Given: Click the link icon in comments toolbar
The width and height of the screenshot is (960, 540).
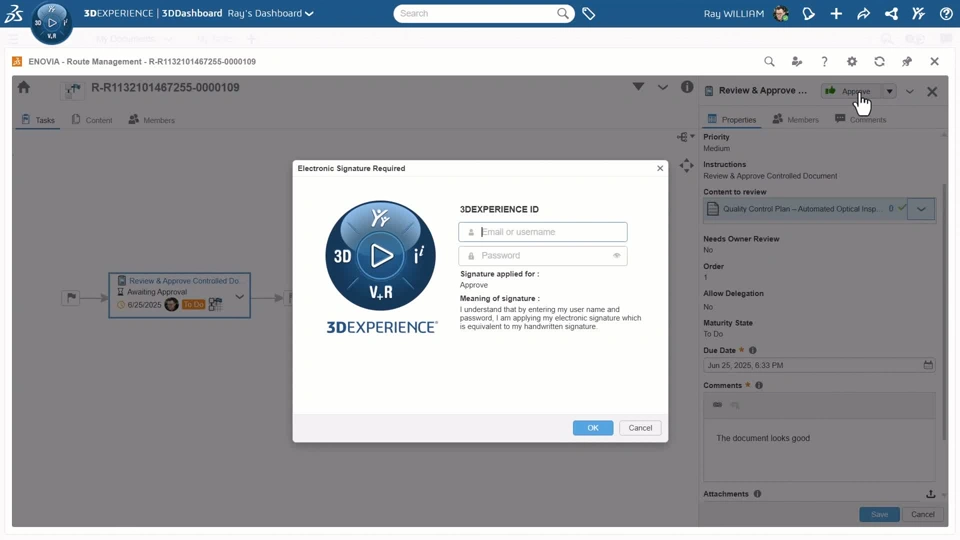Looking at the screenshot, I should pyautogui.click(x=718, y=405).
